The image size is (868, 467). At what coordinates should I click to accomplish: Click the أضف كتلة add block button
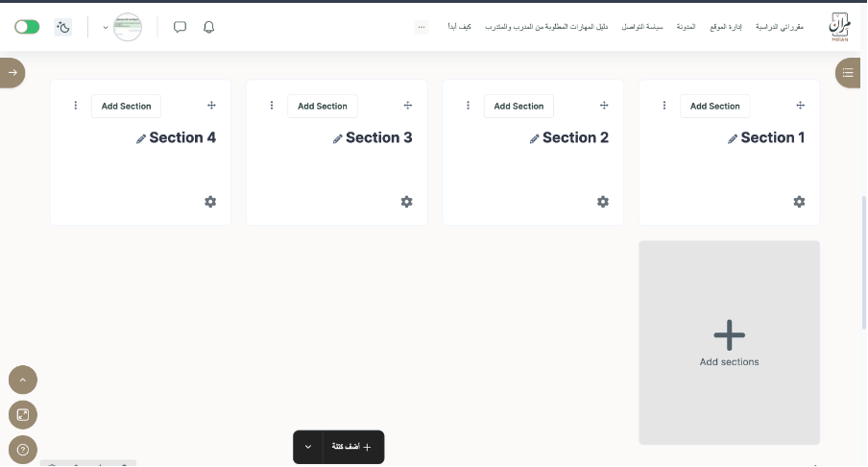click(x=352, y=447)
